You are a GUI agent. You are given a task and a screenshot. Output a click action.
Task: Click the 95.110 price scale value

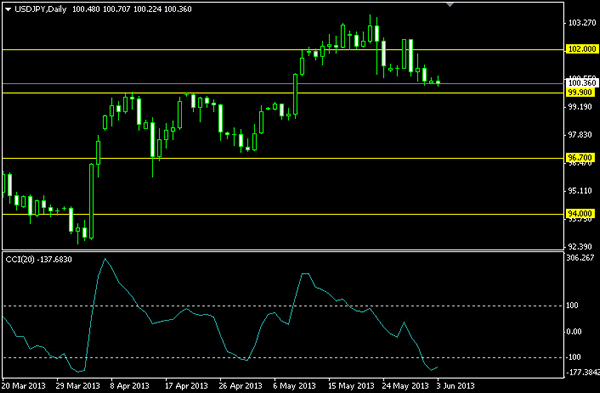pos(580,191)
